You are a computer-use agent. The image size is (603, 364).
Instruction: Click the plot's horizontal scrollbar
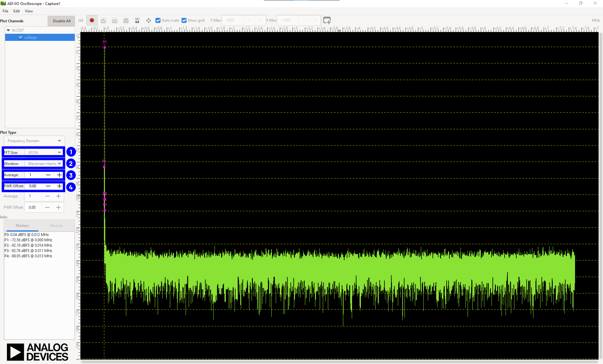click(x=339, y=362)
